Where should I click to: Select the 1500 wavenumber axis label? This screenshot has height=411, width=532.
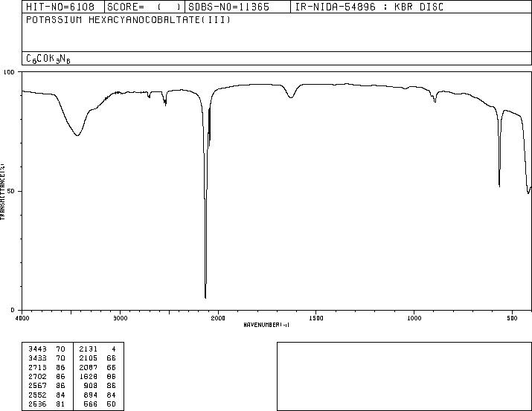(x=316, y=318)
